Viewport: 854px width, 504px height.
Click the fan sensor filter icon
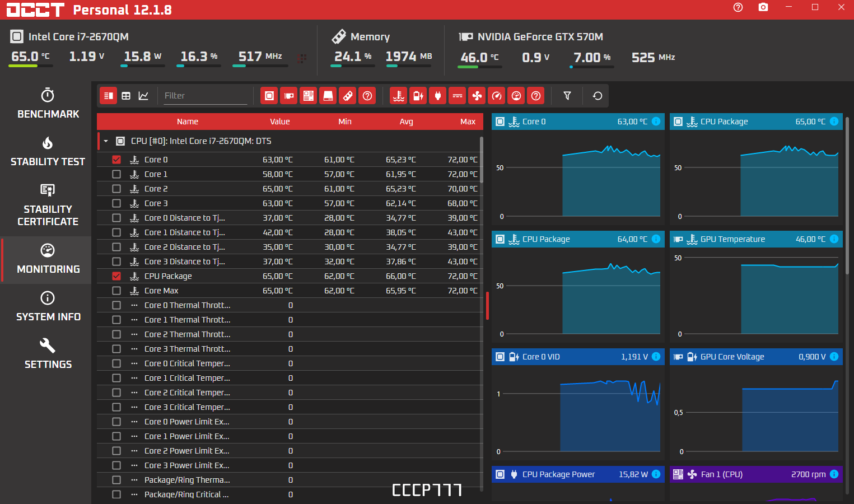coord(477,96)
